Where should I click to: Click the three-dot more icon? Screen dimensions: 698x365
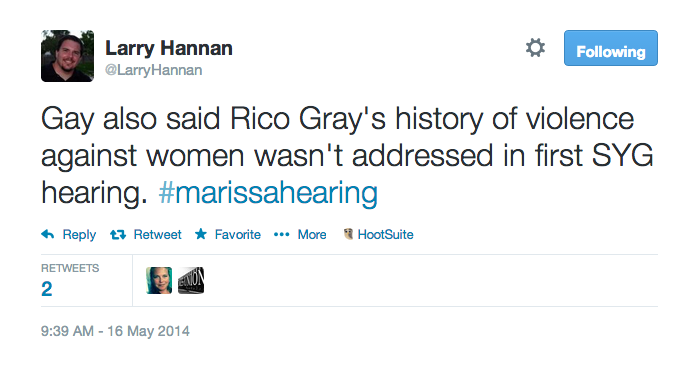click(x=281, y=234)
